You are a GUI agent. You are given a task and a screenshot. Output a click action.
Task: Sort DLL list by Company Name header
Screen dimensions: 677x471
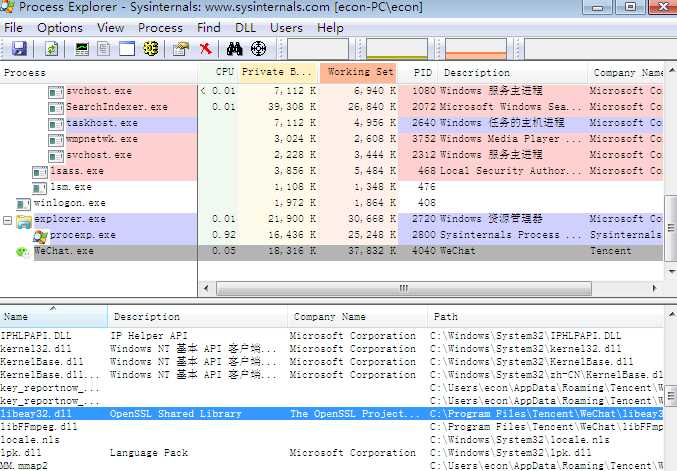(x=357, y=316)
